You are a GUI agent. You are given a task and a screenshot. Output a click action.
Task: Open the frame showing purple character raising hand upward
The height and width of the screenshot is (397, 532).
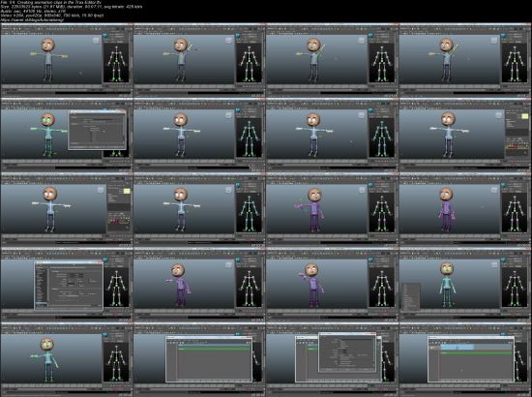(x=332, y=284)
